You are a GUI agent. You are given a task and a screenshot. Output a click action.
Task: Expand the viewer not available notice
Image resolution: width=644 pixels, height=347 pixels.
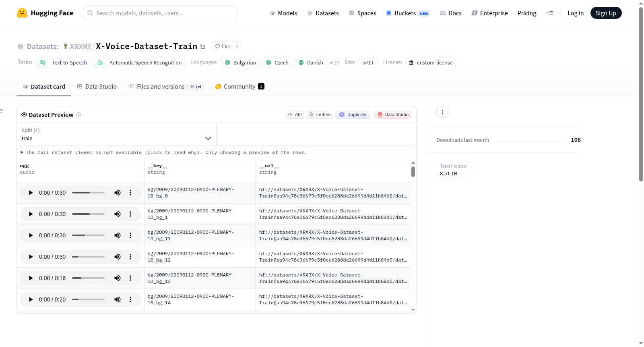click(164, 152)
